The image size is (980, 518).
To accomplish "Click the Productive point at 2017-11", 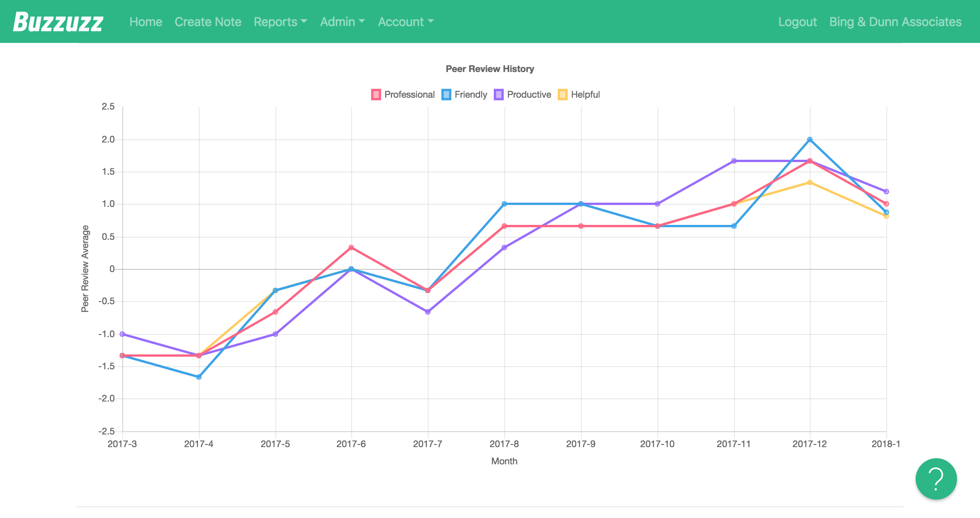I will pos(734,161).
